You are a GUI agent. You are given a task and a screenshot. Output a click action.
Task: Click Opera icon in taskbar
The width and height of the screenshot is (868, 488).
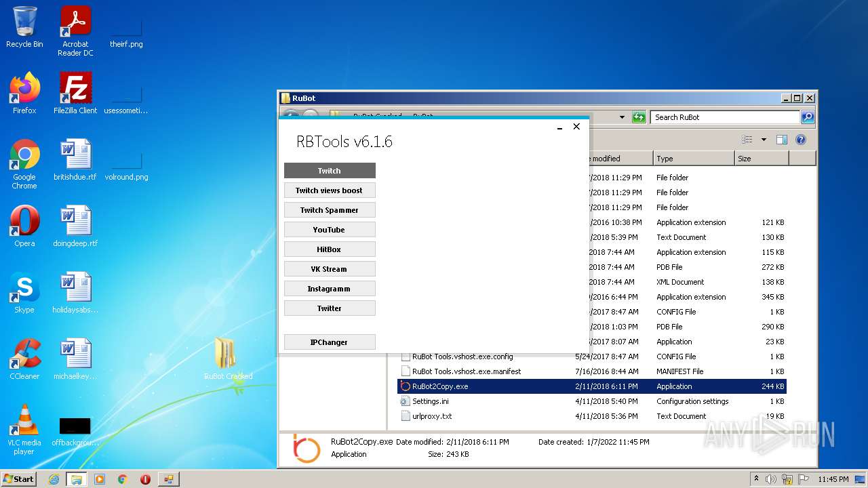(x=145, y=479)
